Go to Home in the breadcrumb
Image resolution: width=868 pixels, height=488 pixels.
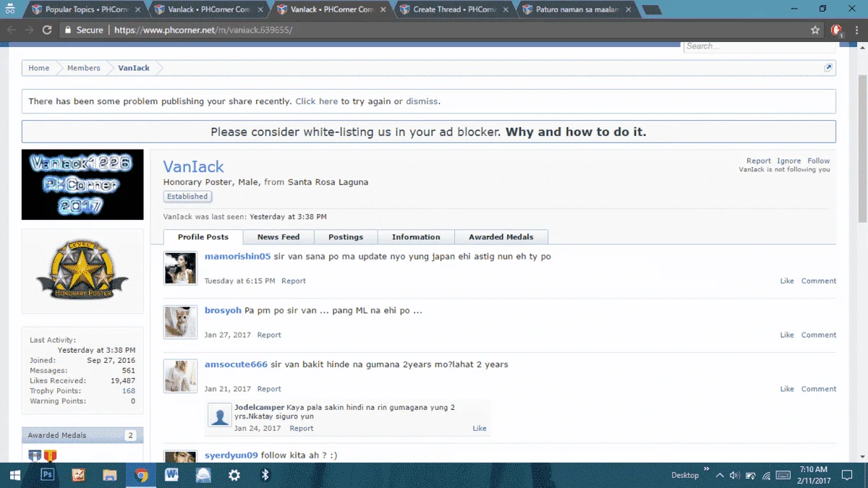click(x=39, y=68)
